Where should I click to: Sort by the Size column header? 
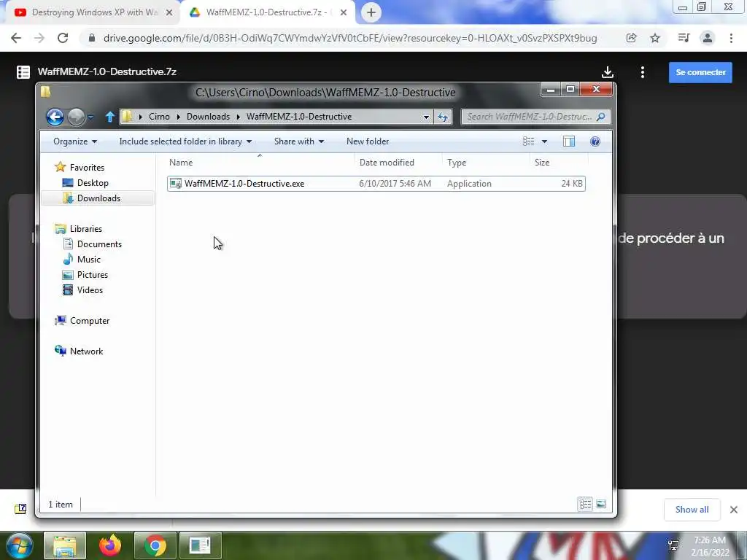click(x=558, y=163)
